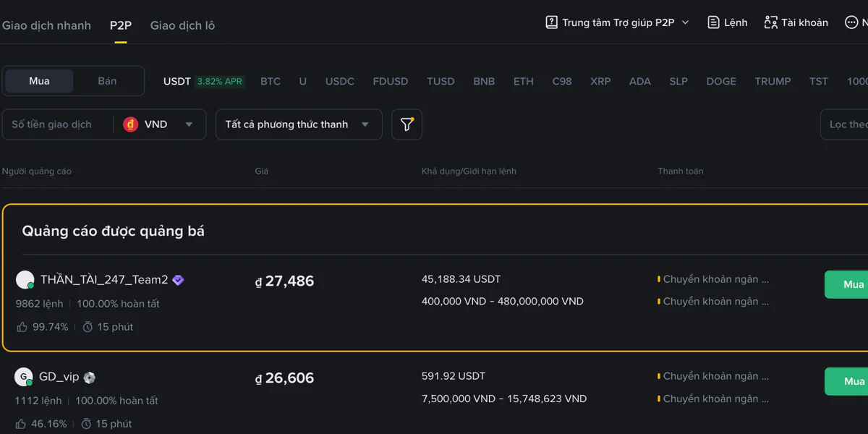Open Giao dịch lô tab
The image size is (868, 434).
pyautogui.click(x=182, y=25)
